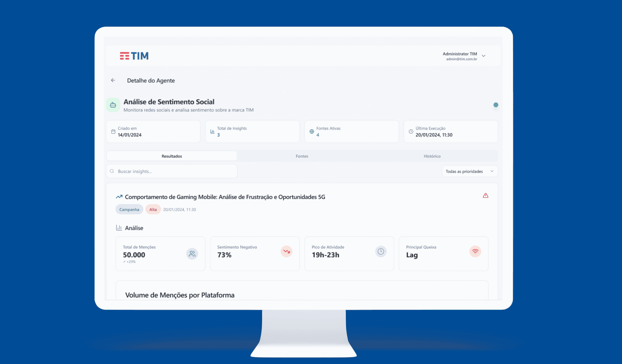Click the globe icon beside Fontes Ativas
This screenshot has width=622, height=364.
click(x=312, y=132)
